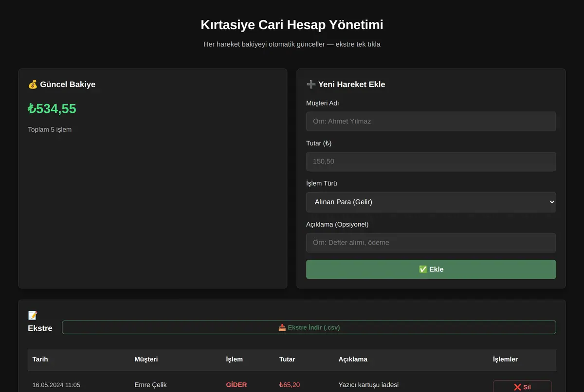Click the Açıklama column header
The image size is (584, 392).
coord(353,359)
